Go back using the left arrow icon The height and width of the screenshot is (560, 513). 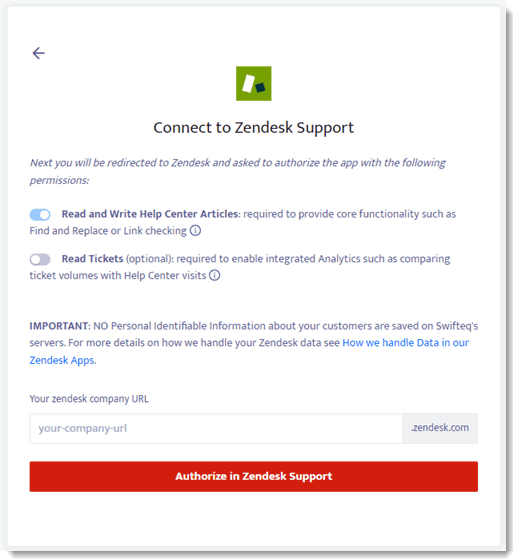point(39,53)
